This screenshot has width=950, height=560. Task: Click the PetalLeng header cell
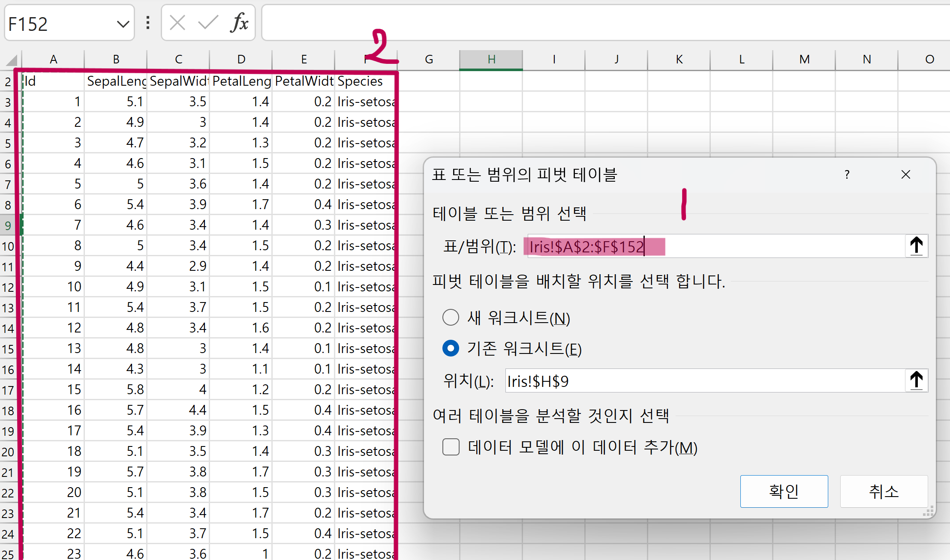[241, 81]
